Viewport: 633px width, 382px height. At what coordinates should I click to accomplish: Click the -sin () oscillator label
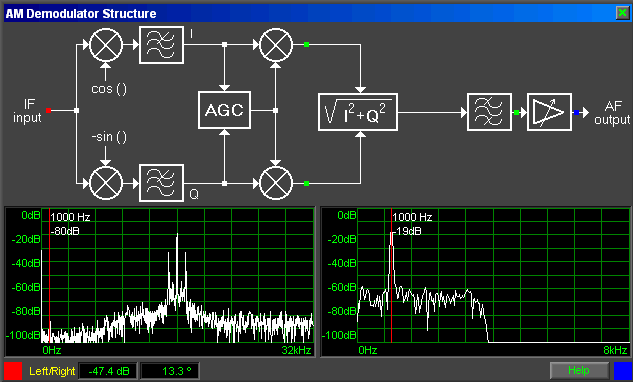click(x=109, y=137)
